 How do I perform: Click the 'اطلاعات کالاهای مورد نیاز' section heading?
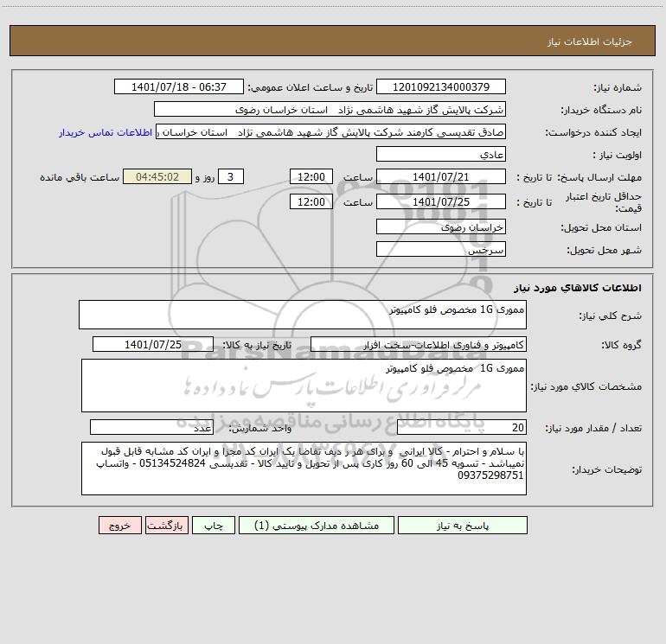pyautogui.click(x=578, y=288)
